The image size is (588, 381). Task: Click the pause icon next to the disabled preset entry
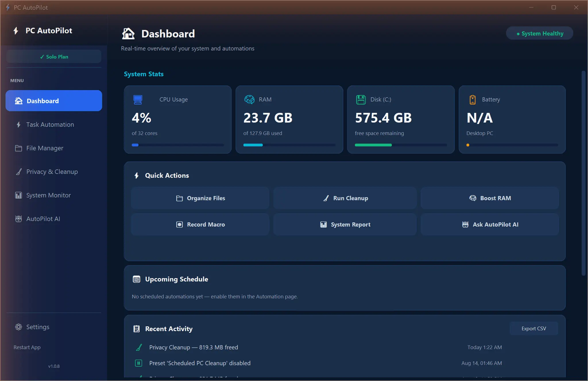tap(138, 363)
